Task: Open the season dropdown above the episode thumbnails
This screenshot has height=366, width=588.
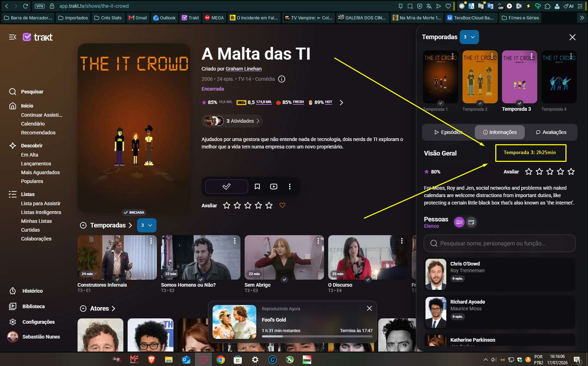Action: pyautogui.click(x=147, y=225)
